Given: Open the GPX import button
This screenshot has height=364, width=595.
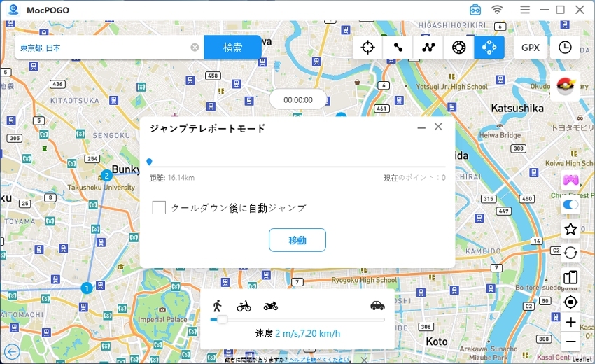Looking at the screenshot, I should point(530,48).
